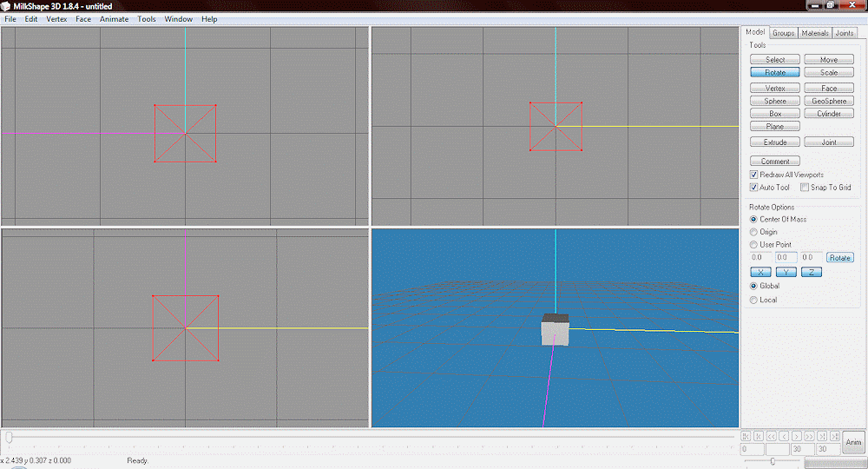This screenshot has height=469, width=868.
Task: Click the MilkShape 3D title bar icon
Action: coord(5,6)
